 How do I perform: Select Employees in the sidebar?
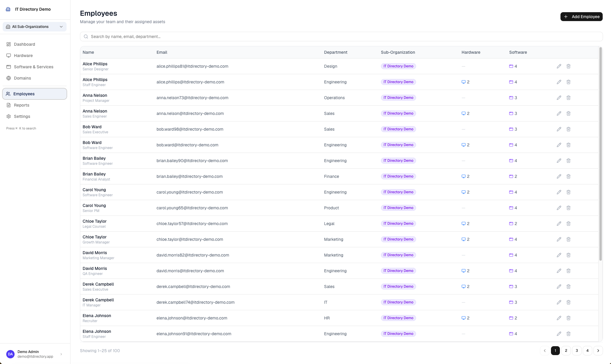34,94
